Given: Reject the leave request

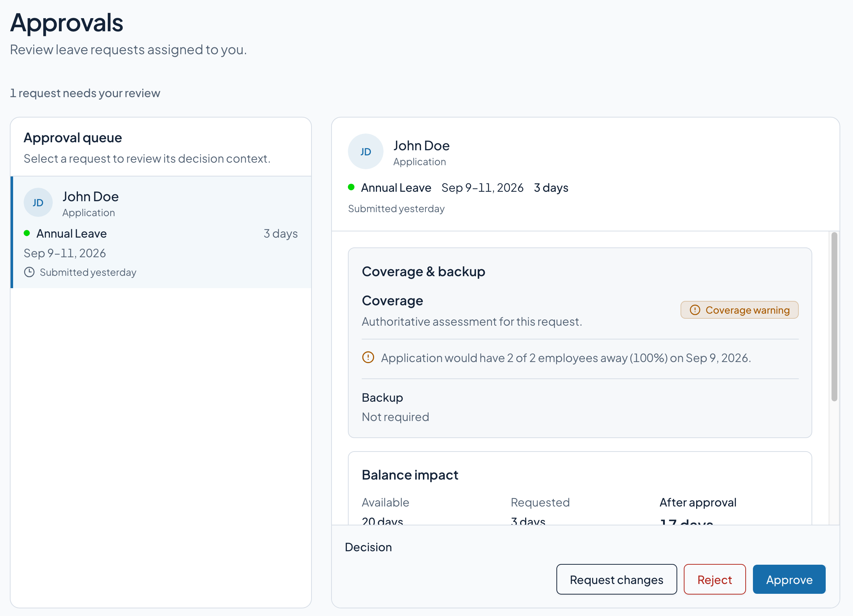Looking at the screenshot, I should (714, 579).
